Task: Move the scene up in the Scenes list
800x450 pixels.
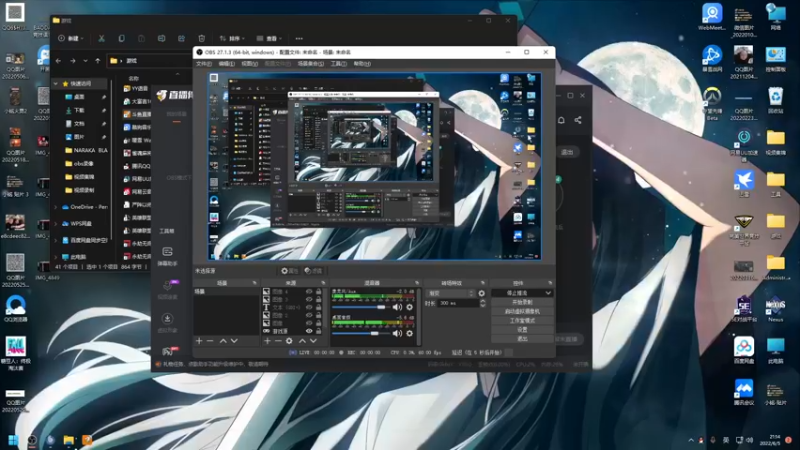Action: coord(223,341)
